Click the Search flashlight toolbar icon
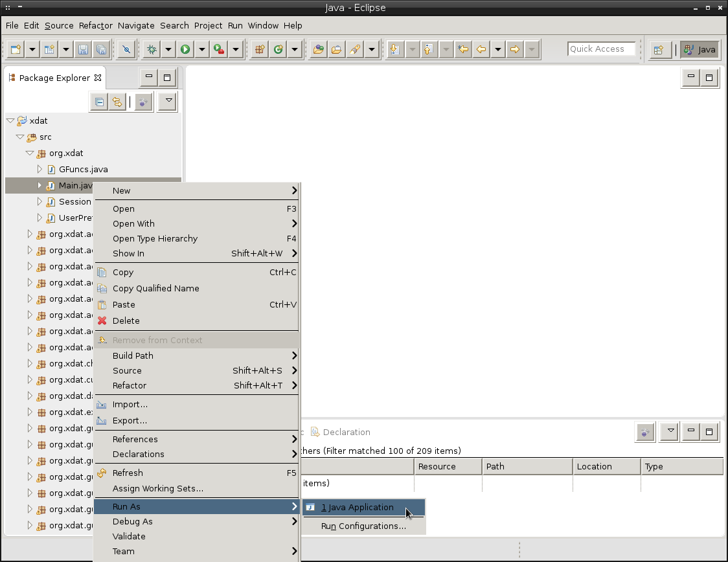The width and height of the screenshot is (728, 562). tap(355, 49)
